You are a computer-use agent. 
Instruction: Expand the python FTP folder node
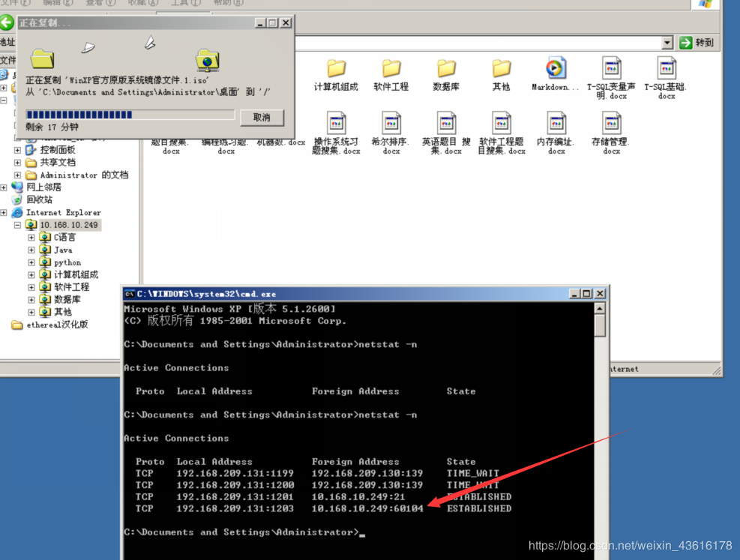31,262
